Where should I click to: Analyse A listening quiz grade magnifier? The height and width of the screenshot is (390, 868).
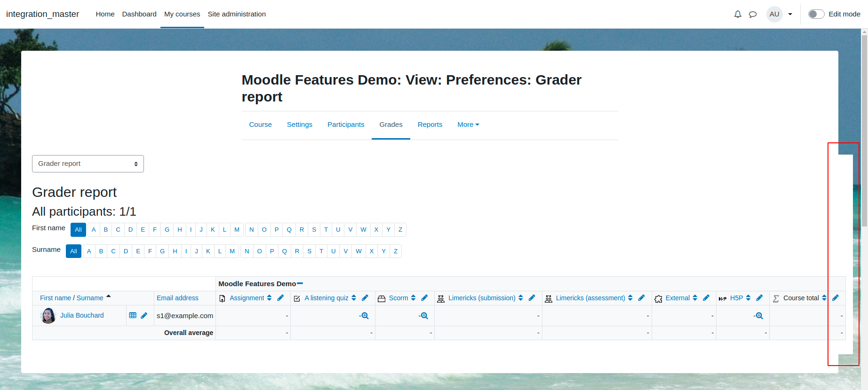coord(365,316)
